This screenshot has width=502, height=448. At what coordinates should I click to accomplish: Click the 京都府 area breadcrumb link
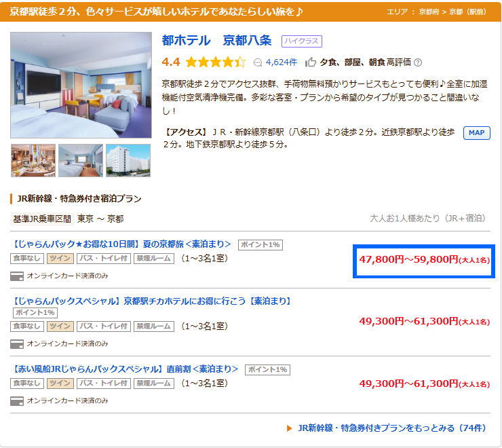click(x=429, y=12)
